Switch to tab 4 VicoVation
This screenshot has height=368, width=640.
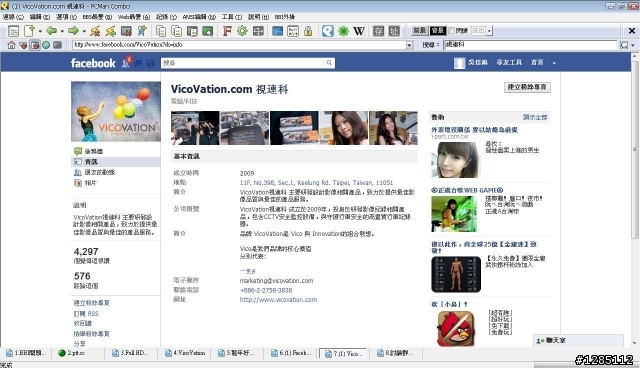(x=184, y=353)
